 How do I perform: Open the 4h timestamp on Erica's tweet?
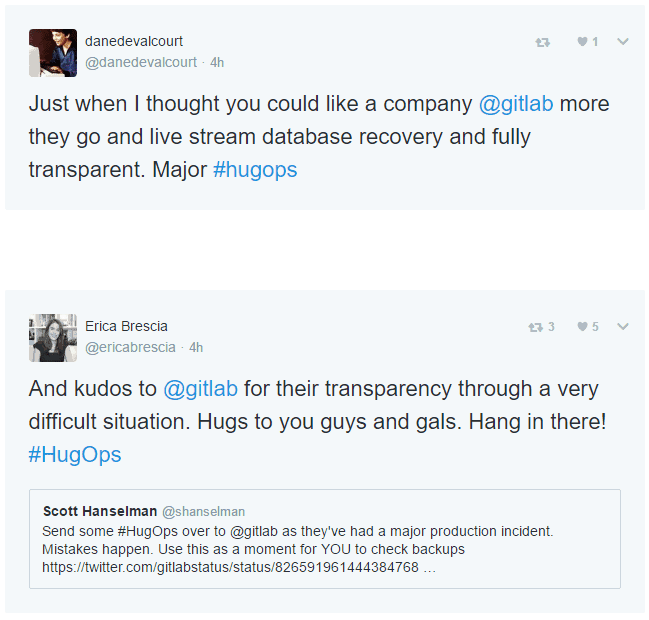pos(196,347)
